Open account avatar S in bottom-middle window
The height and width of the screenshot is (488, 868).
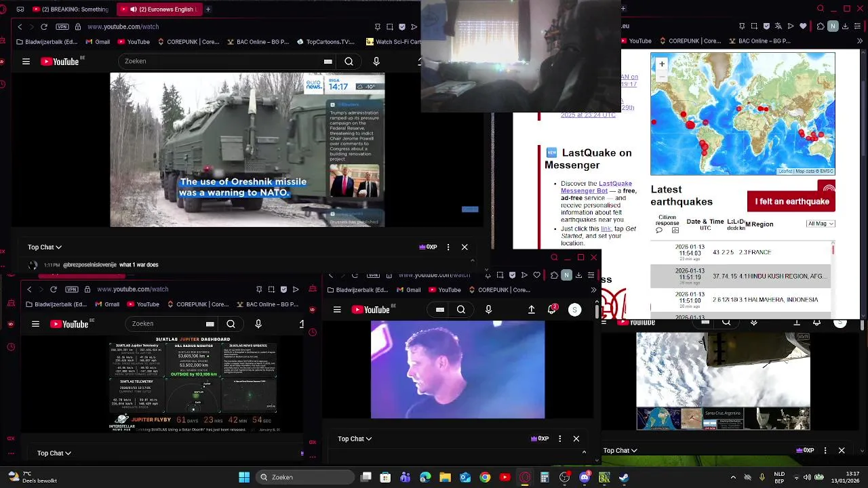click(574, 310)
